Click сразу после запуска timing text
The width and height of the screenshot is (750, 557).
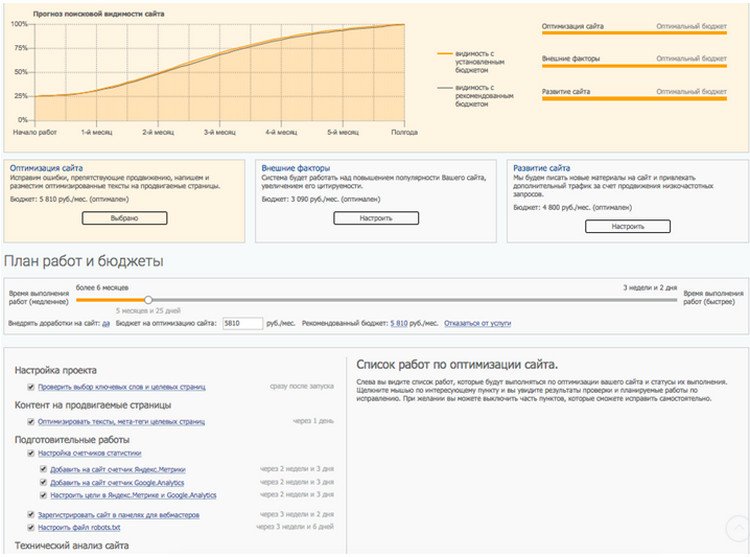(x=302, y=386)
